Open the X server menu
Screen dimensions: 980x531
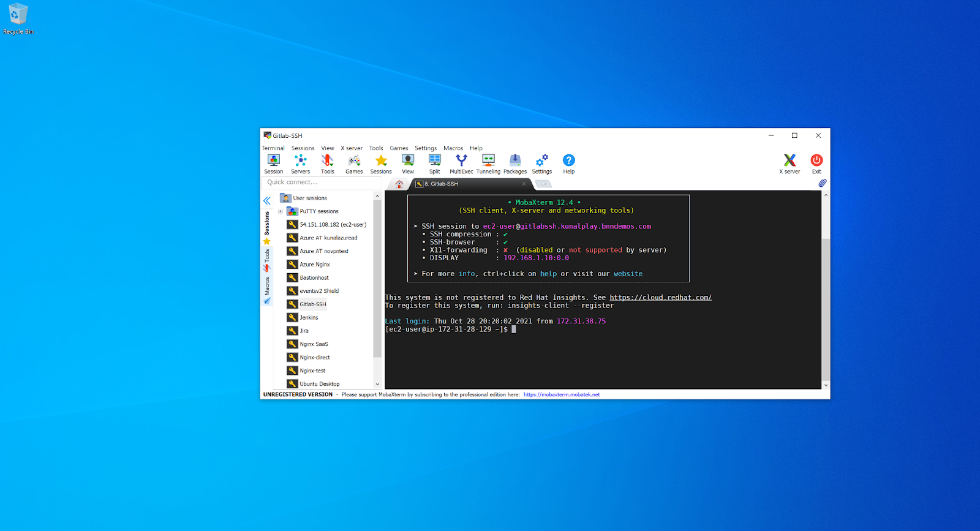(352, 148)
